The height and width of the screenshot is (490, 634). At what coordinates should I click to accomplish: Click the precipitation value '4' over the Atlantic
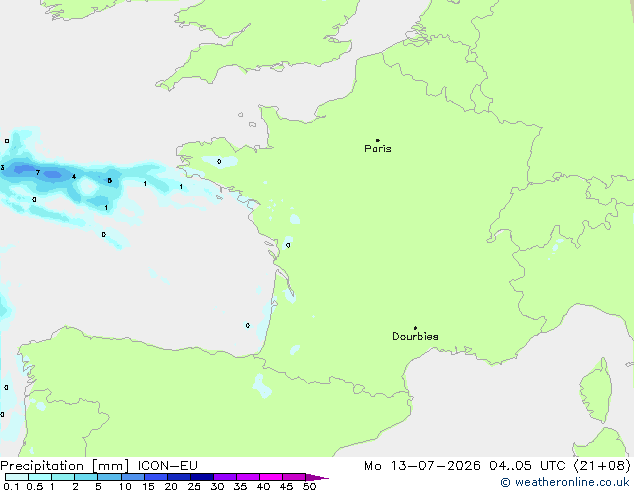tap(74, 177)
